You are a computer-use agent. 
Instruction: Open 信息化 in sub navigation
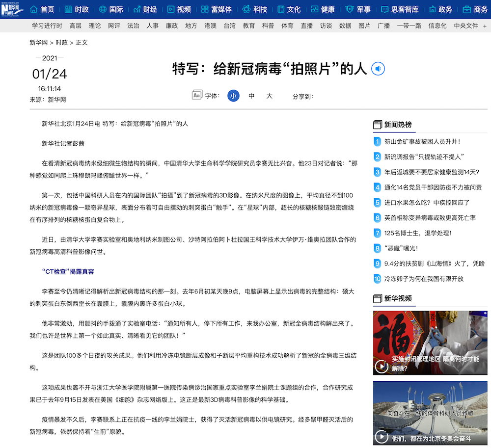(x=437, y=26)
